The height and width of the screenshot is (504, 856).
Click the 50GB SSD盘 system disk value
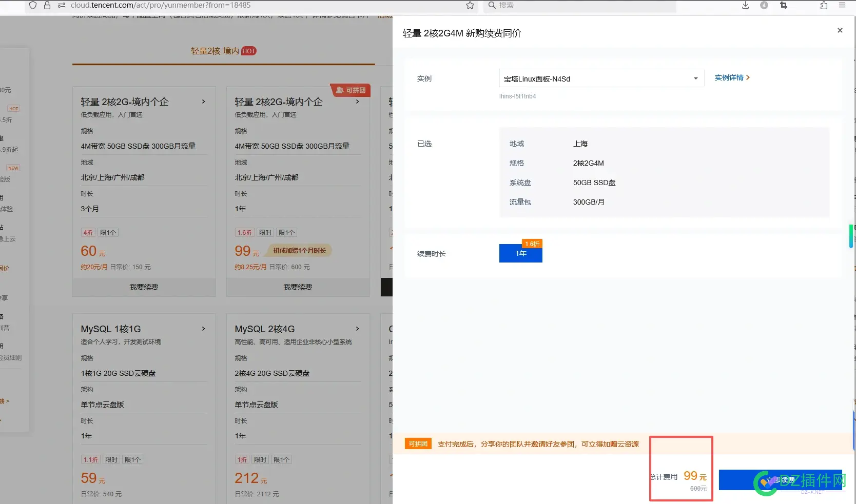[594, 183]
